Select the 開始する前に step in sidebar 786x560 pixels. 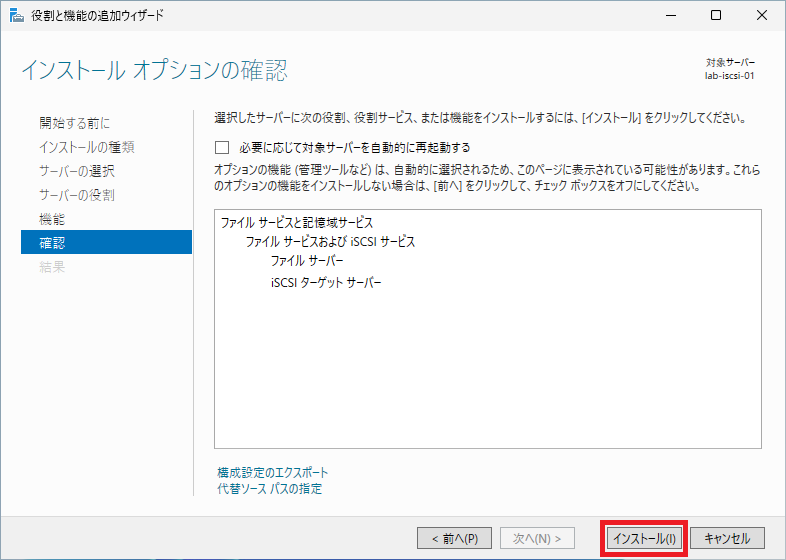75,123
